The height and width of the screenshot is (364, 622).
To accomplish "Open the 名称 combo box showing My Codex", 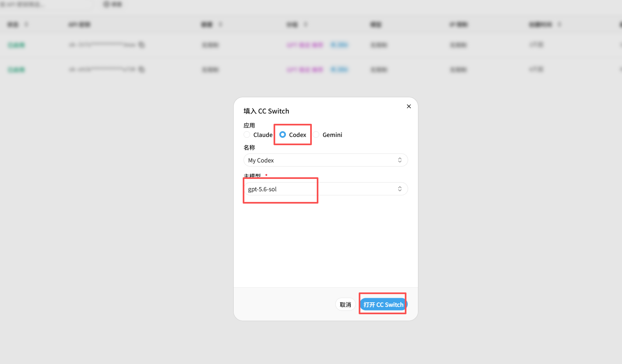I will [325, 160].
